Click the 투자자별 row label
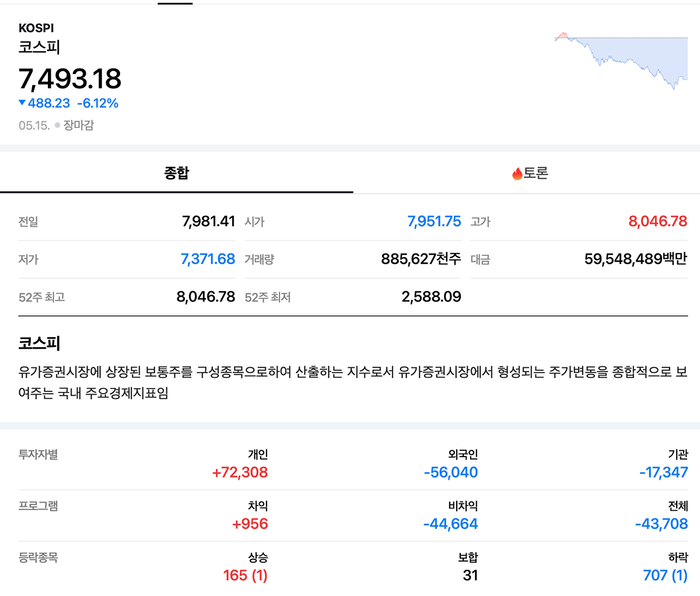 click(38, 455)
